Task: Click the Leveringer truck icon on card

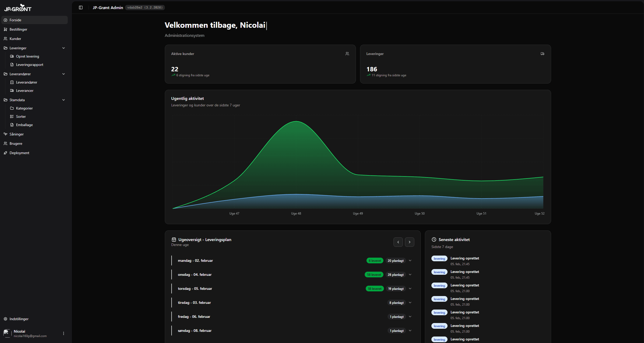Action: coord(542,54)
